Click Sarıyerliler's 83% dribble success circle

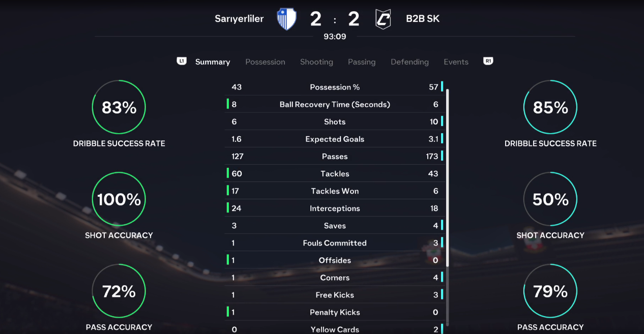tap(119, 107)
